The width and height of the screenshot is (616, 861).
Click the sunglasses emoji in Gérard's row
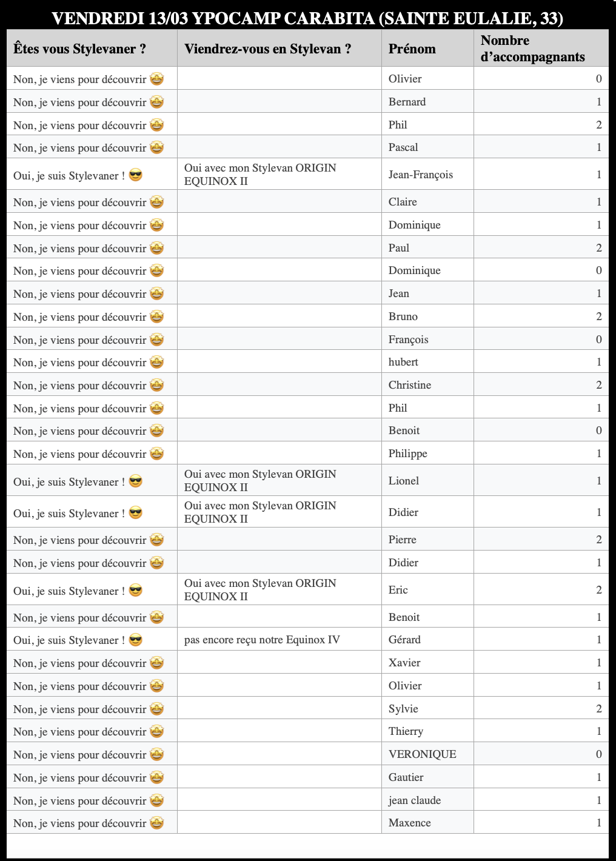[136, 640]
